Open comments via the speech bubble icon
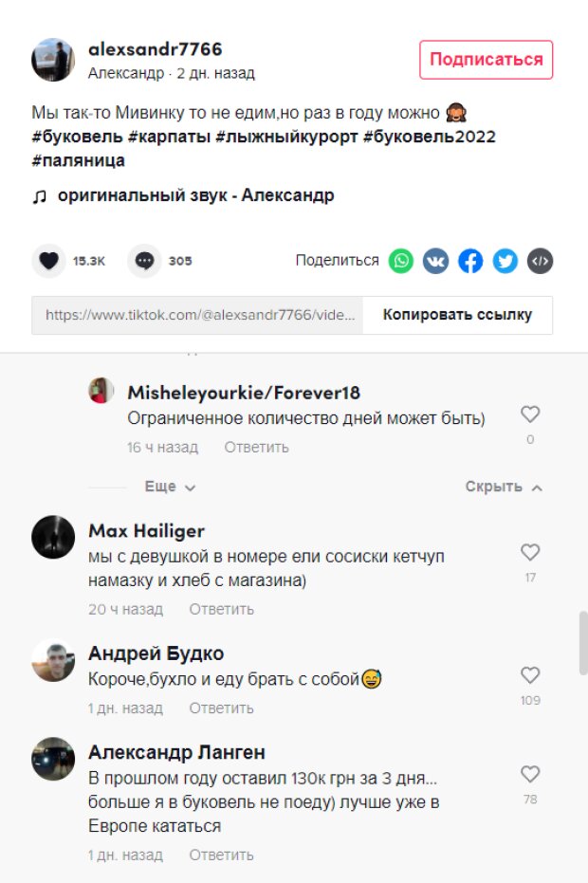The image size is (588, 883). (144, 261)
